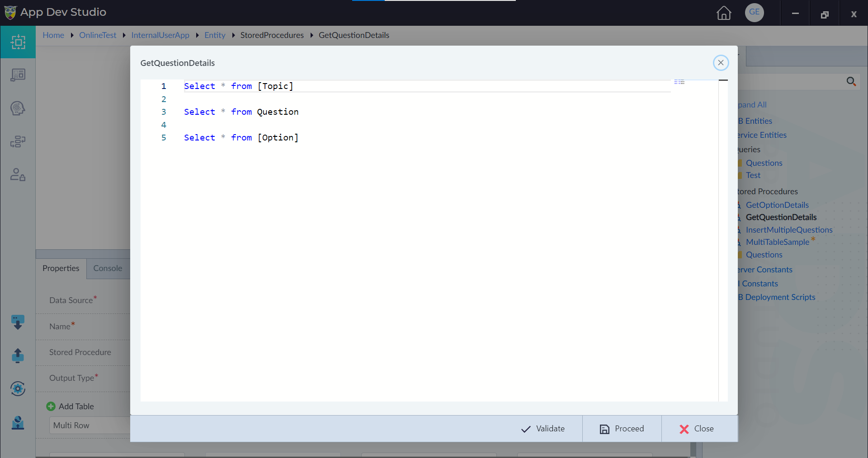Click the [Topic] text on line 1

275,86
